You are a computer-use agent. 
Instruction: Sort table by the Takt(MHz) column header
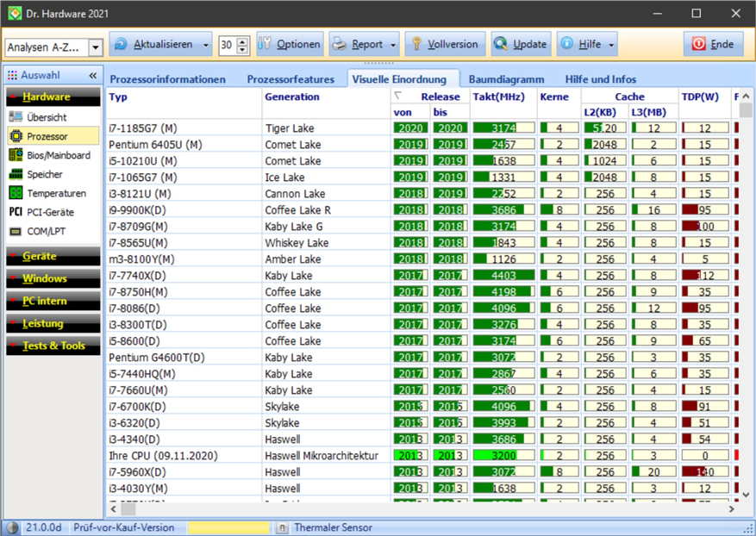click(503, 97)
